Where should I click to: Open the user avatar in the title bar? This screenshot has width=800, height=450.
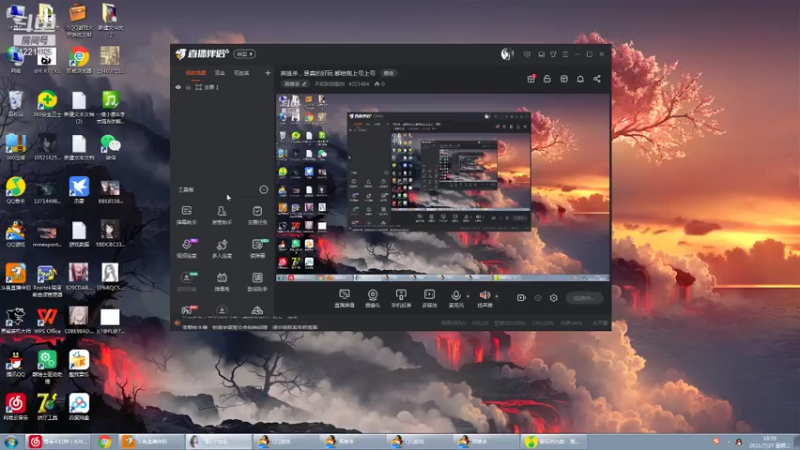point(506,54)
